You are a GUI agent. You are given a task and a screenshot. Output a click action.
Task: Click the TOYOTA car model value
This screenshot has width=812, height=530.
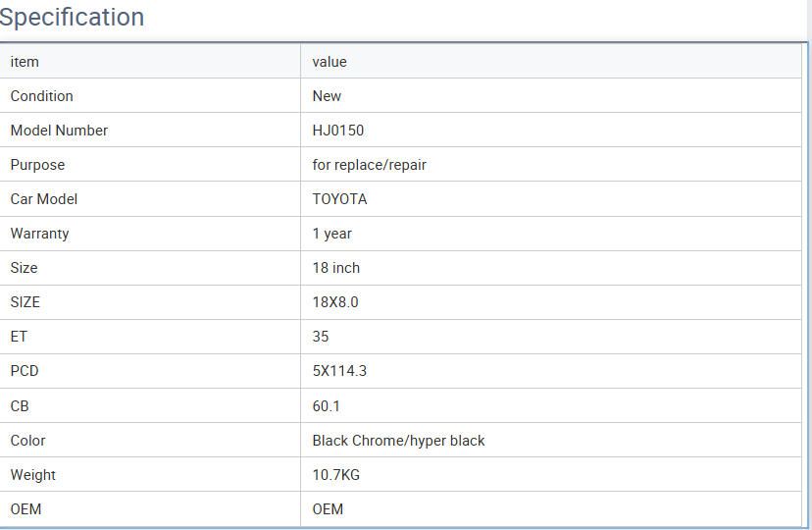click(339, 199)
